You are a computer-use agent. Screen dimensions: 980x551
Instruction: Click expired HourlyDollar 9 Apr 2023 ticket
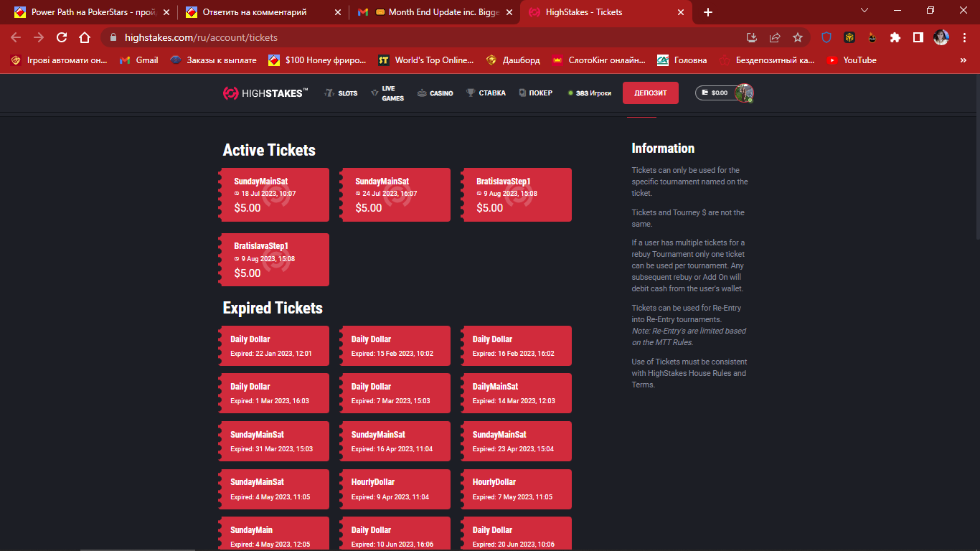395,489
